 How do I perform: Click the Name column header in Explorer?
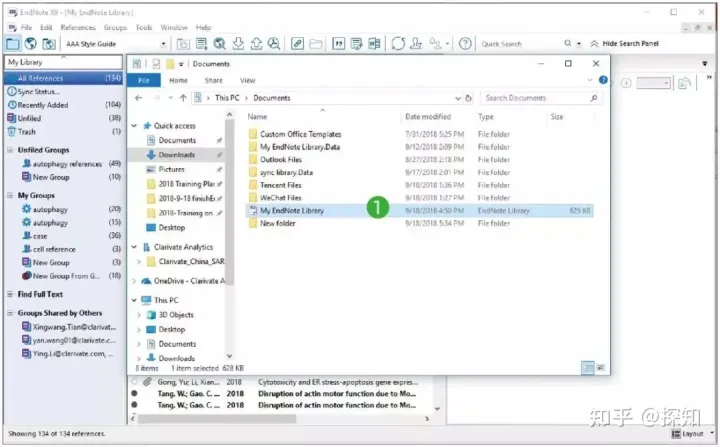257,117
